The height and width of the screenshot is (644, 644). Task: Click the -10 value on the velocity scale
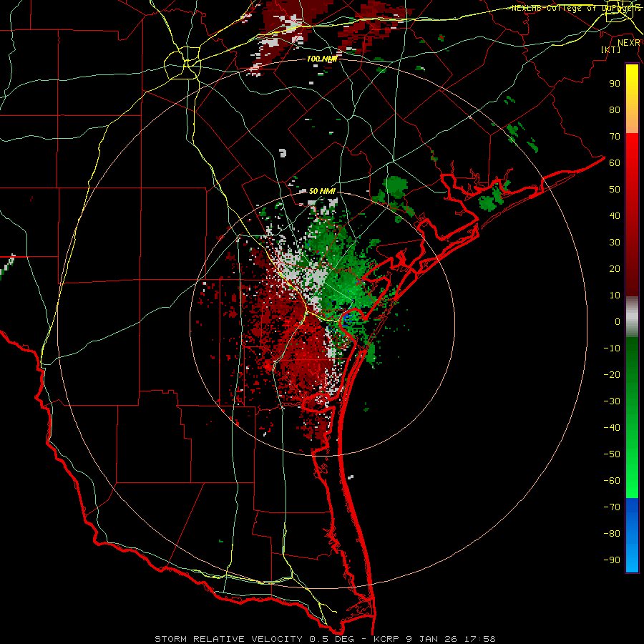click(x=612, y=348)
